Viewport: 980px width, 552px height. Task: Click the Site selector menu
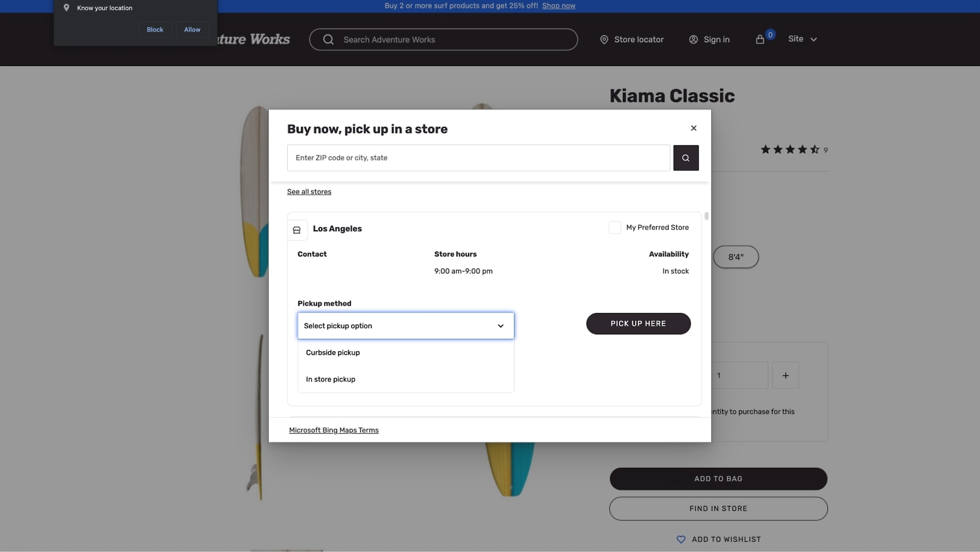(802, 39)
